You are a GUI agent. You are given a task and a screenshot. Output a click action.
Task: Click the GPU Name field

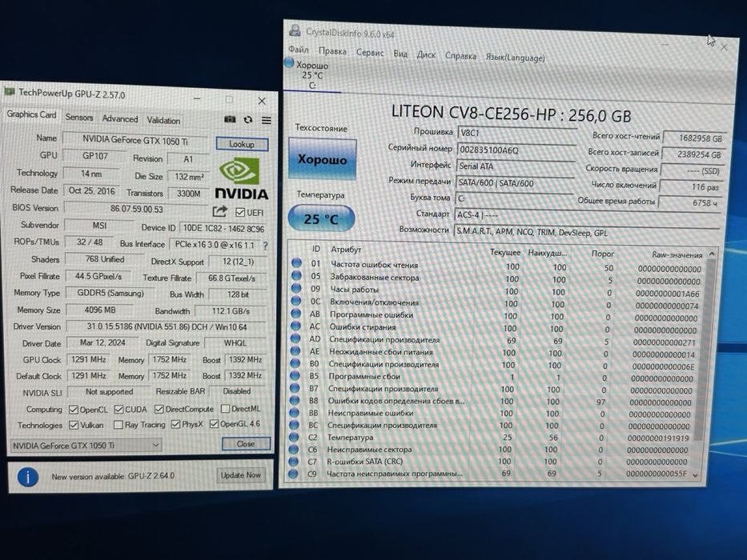pos(136,141)
